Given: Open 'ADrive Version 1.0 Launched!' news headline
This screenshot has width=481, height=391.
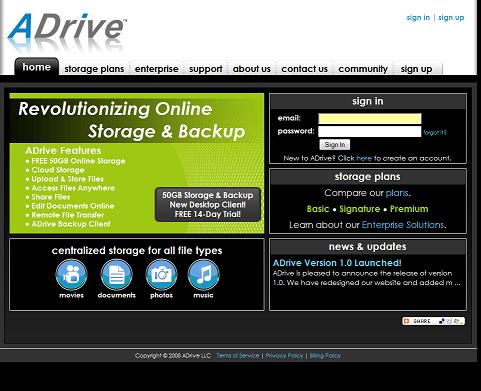Looking at the screenshot, I should click(x=337, y=263).
